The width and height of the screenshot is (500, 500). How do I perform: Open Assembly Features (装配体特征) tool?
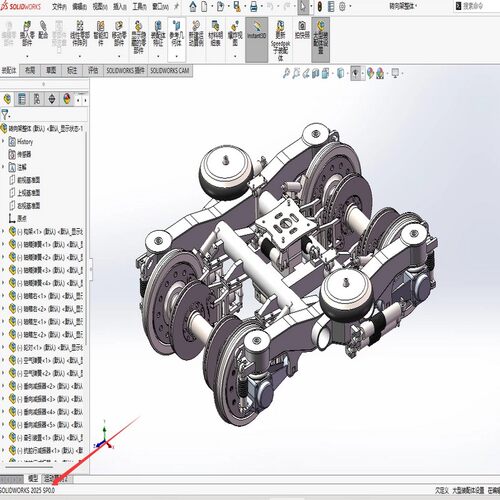click(x=158, y=33)
